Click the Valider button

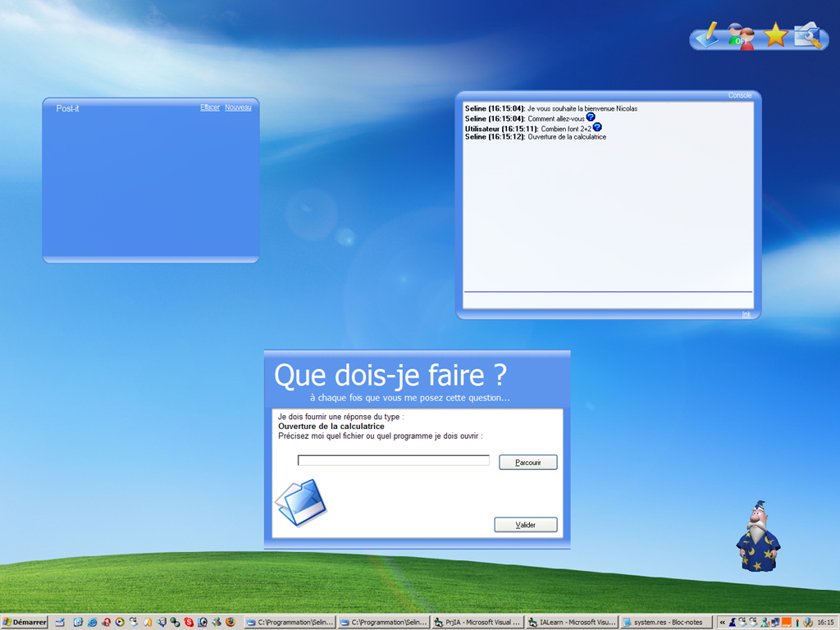(526, 524)
